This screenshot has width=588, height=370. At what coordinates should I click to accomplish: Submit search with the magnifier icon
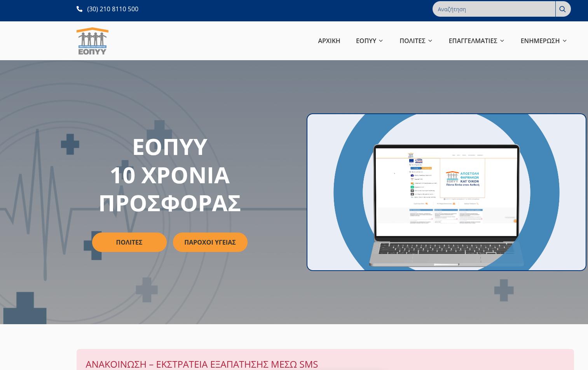point(563,9)
